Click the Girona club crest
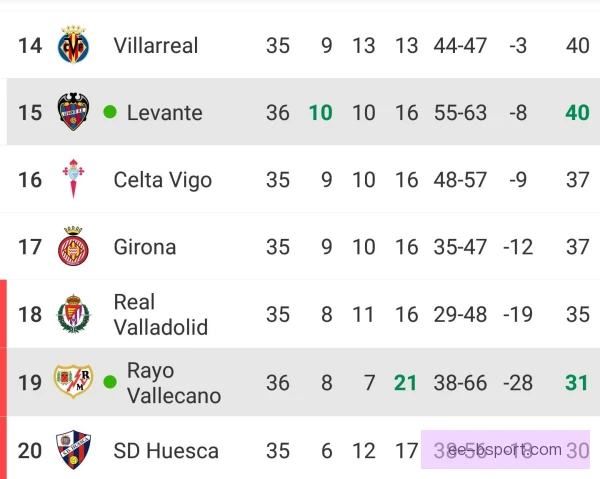 pyautogui.click(x=73, y=246)
